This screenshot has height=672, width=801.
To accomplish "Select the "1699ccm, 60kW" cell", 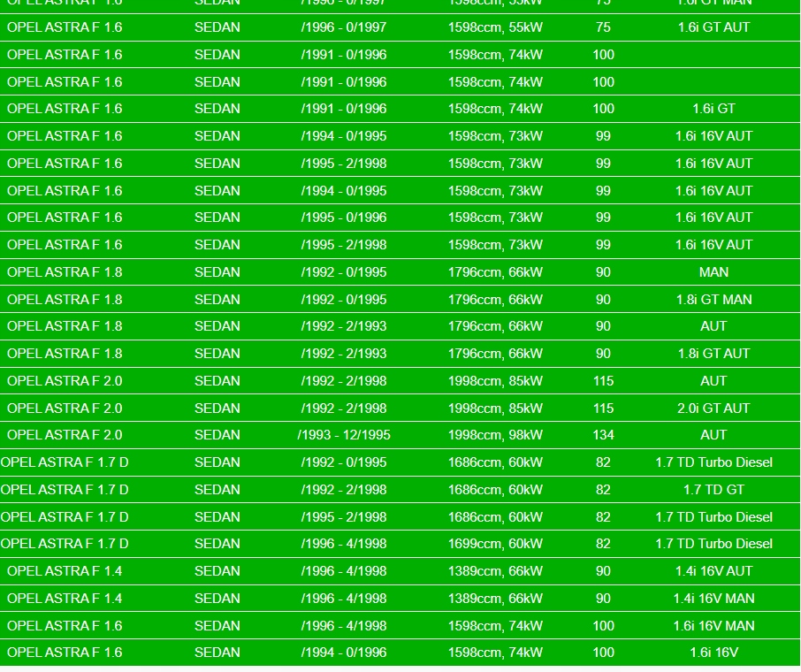I will click(x=495, y=544).
